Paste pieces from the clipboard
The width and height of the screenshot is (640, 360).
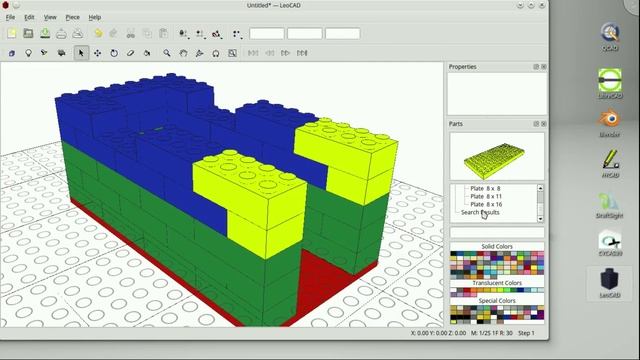163,33
